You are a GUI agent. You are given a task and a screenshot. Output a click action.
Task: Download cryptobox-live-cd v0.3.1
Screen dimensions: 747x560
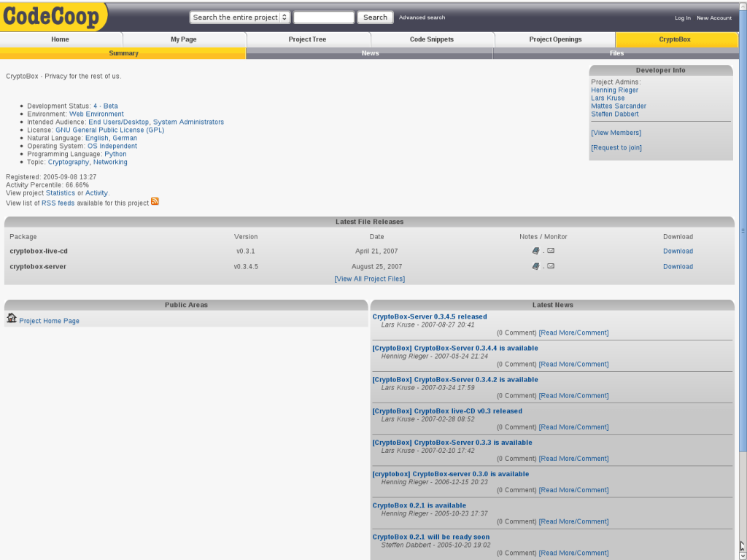click(678, 252)
